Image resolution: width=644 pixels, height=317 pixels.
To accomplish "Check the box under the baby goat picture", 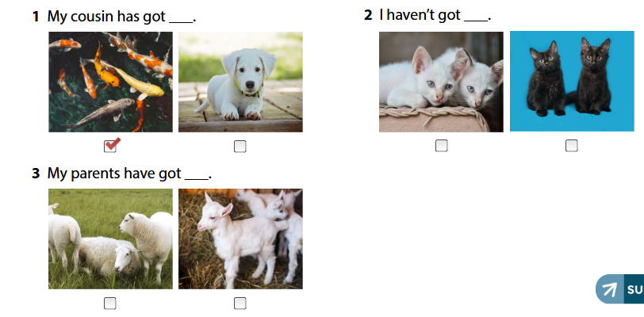I will 240,304.
